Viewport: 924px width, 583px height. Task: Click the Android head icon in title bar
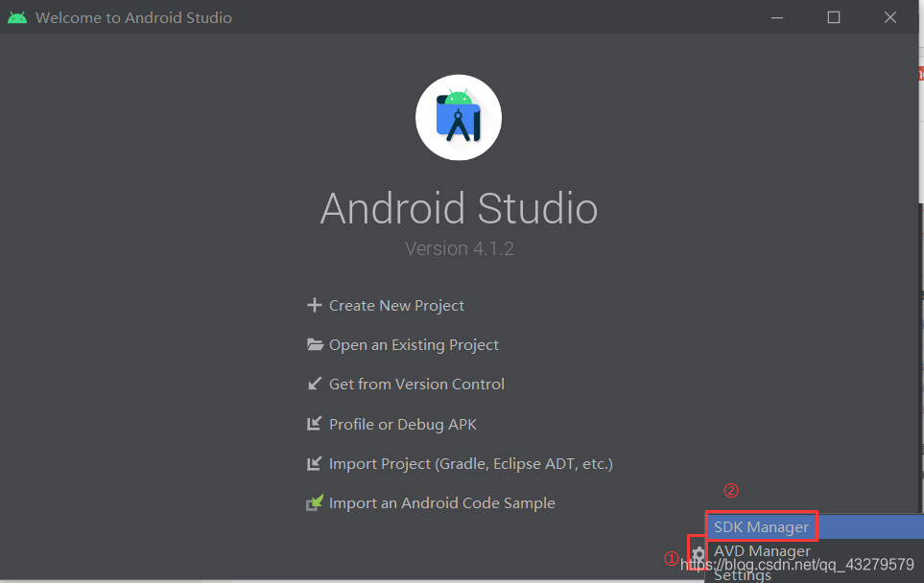tap(17, 17)
